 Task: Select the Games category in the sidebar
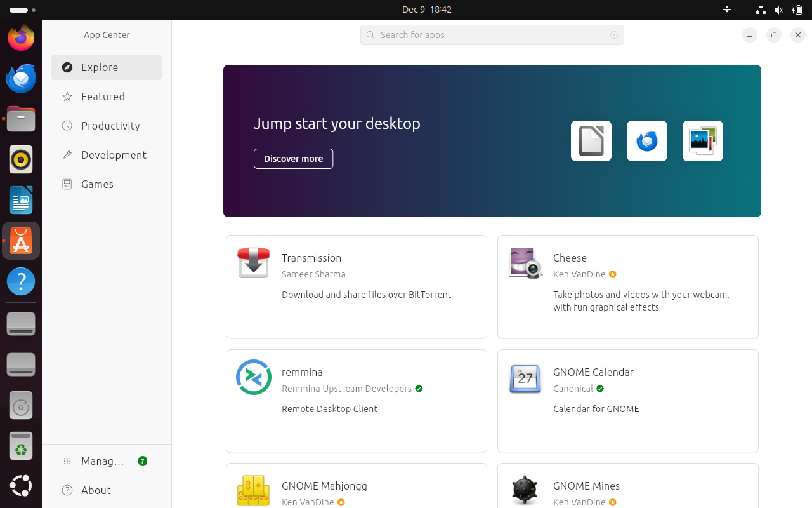(97, 184)
